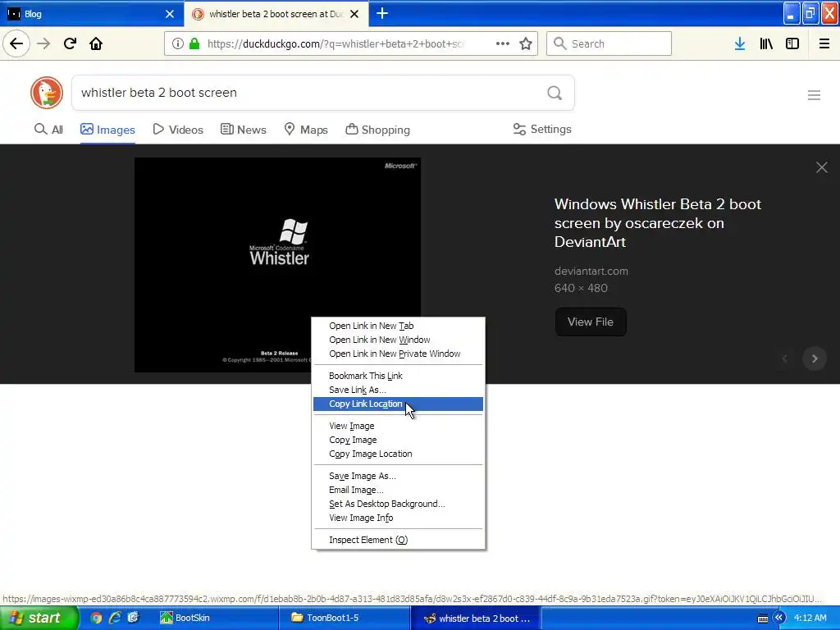Close the whistler beta 2 tab
840x630 pixels.
click(x=354, y=14)
